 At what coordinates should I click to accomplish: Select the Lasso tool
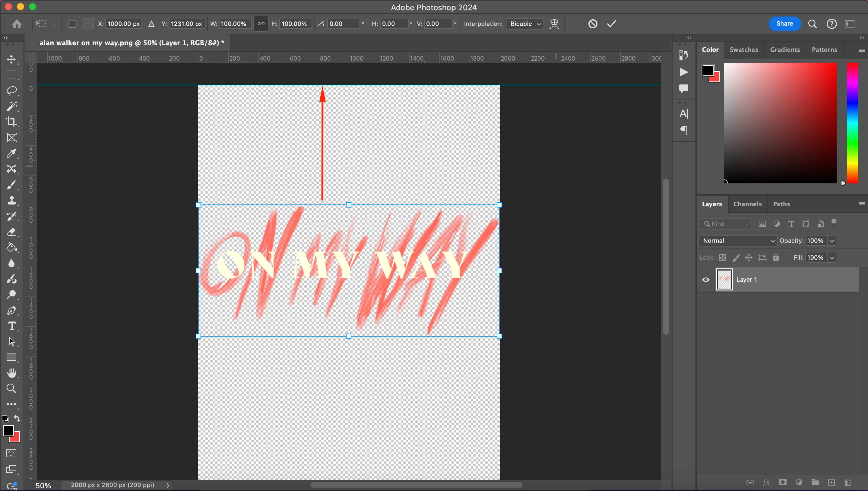11,90
